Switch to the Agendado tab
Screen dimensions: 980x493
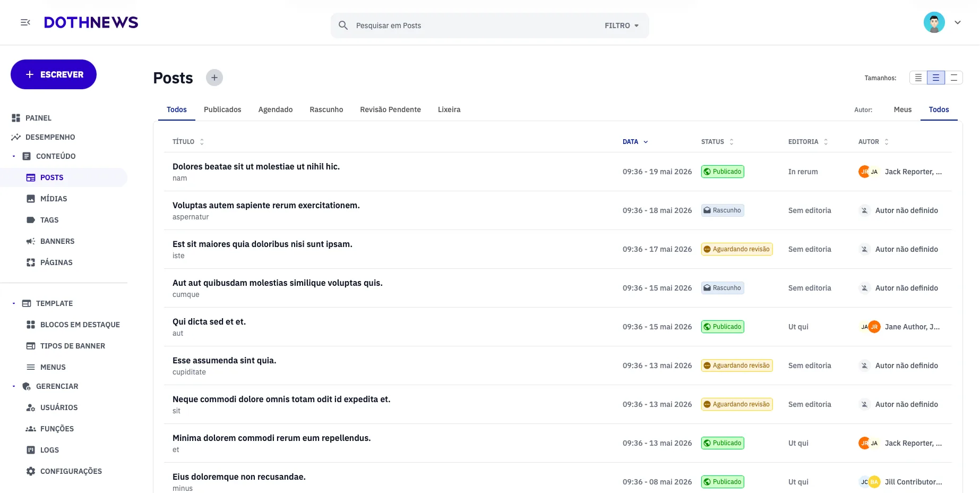276,109
